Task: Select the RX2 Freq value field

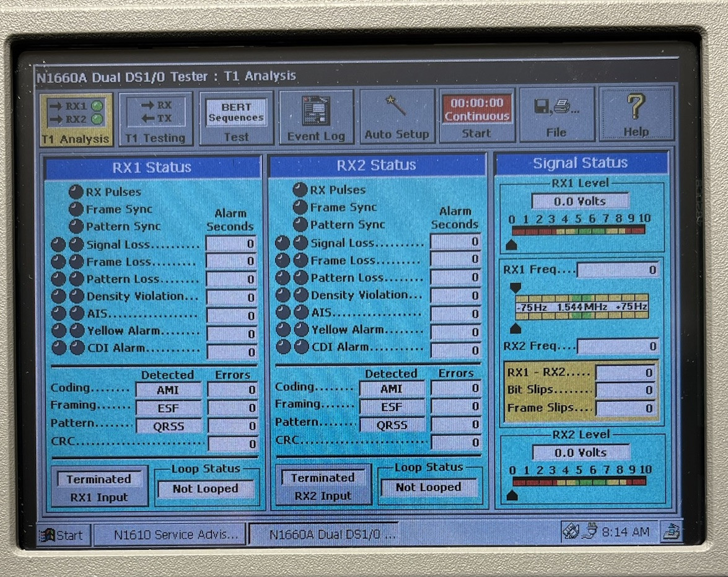Action: click(618, 346)
